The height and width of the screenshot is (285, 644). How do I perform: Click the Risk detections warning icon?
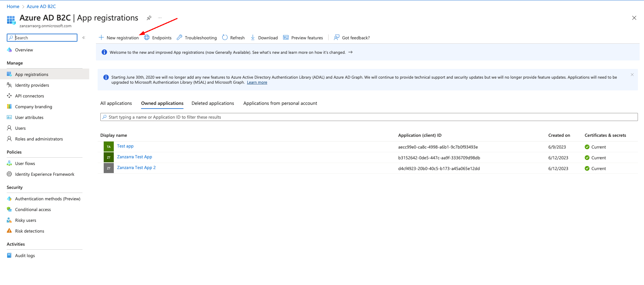(x=9, y=231)
